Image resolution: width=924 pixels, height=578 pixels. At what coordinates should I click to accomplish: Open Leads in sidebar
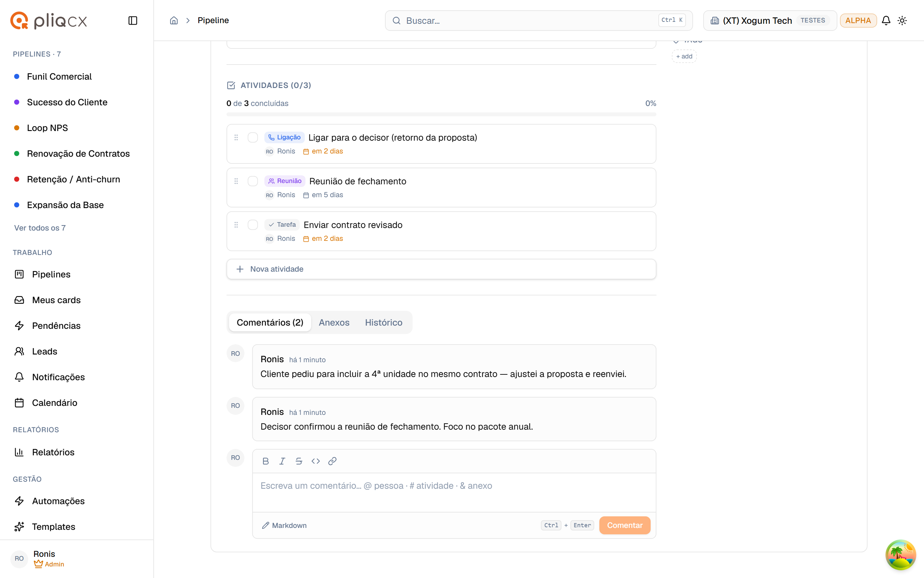tap(44, 351)
